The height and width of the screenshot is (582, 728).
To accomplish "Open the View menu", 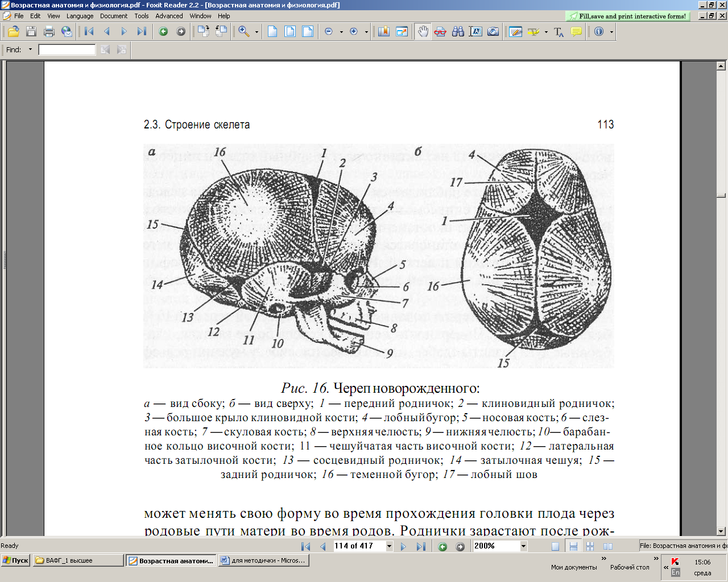I will point(53,16).
